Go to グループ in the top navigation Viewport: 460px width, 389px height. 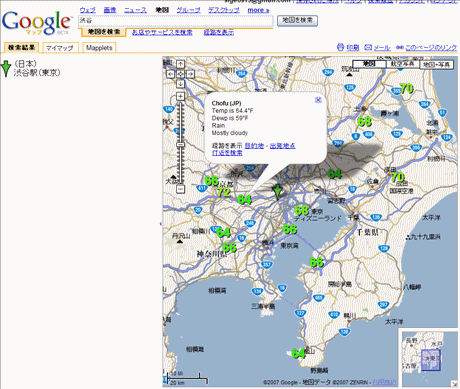pyautogui.click(x=188, y=10)
